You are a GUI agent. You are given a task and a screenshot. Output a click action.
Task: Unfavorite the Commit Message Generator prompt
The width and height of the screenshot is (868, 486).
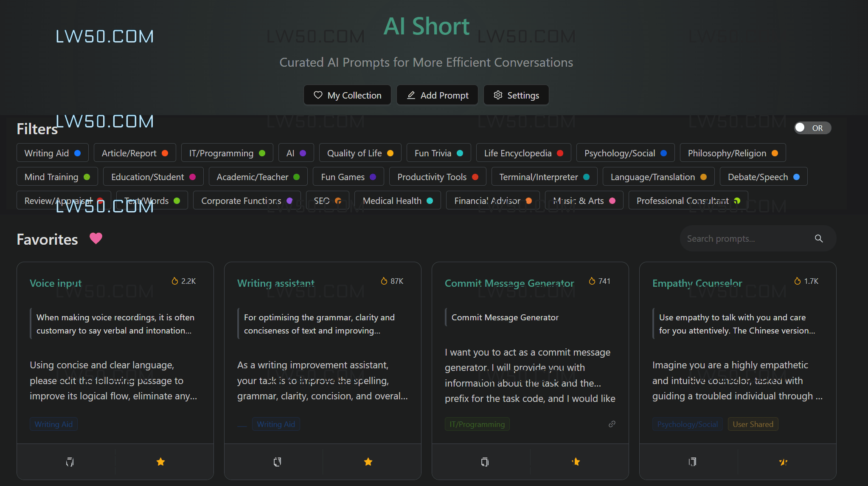click(x=575, y=462)
